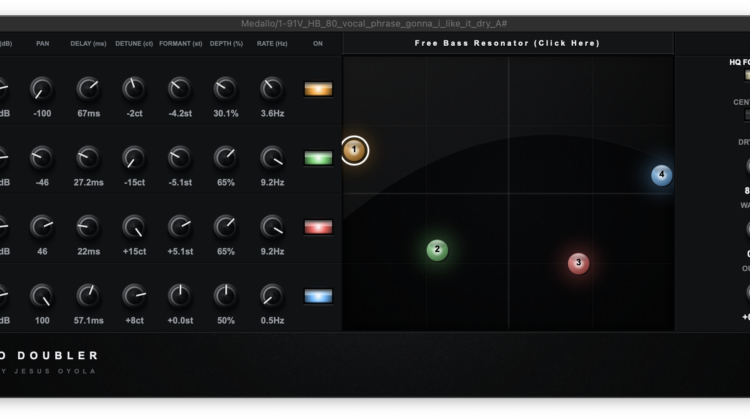Click the DETUNE (ct) column header
This screenshot has height=420, width=750.
[134, 44]
